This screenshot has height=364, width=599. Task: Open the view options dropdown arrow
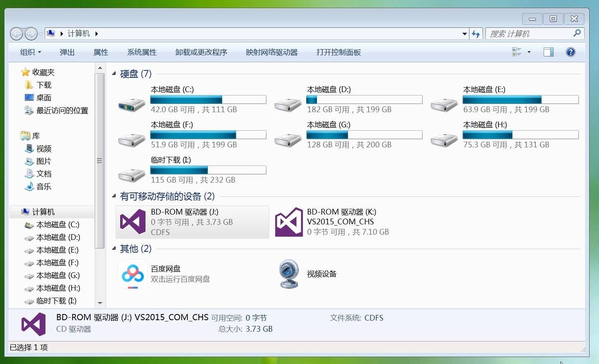tap(529, 52)
